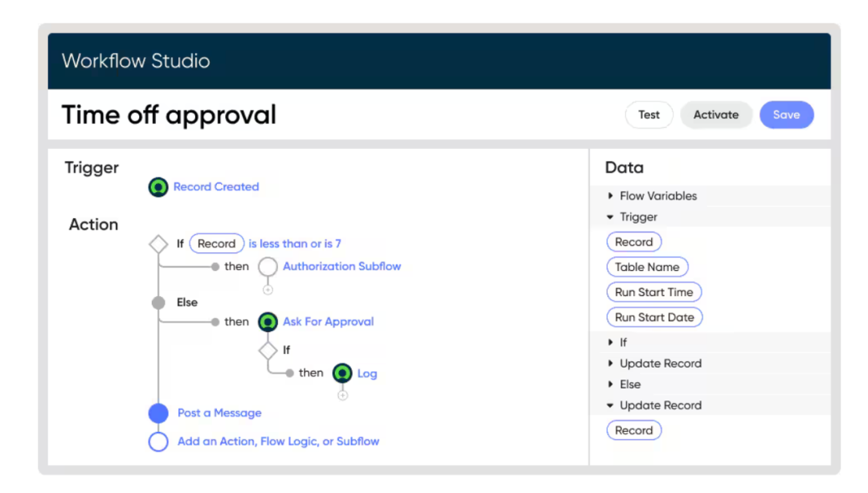
Task: Click the plus icon below Authorization Subflow
Action: (268, 290)
